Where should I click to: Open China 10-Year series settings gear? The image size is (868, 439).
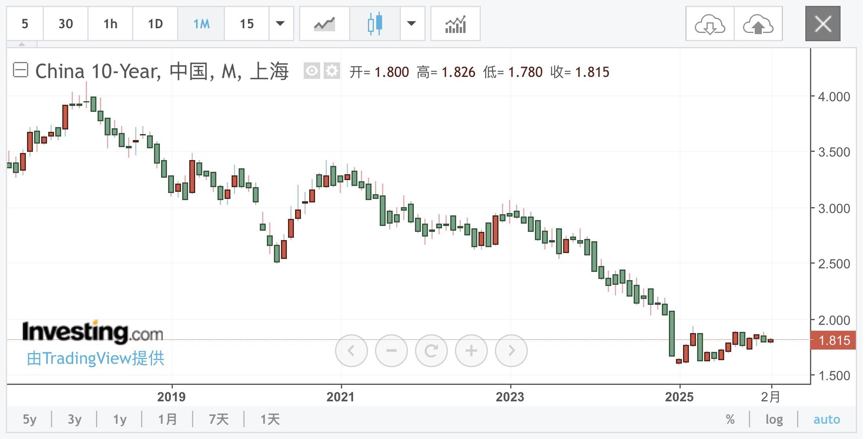[x=332, y=71]
